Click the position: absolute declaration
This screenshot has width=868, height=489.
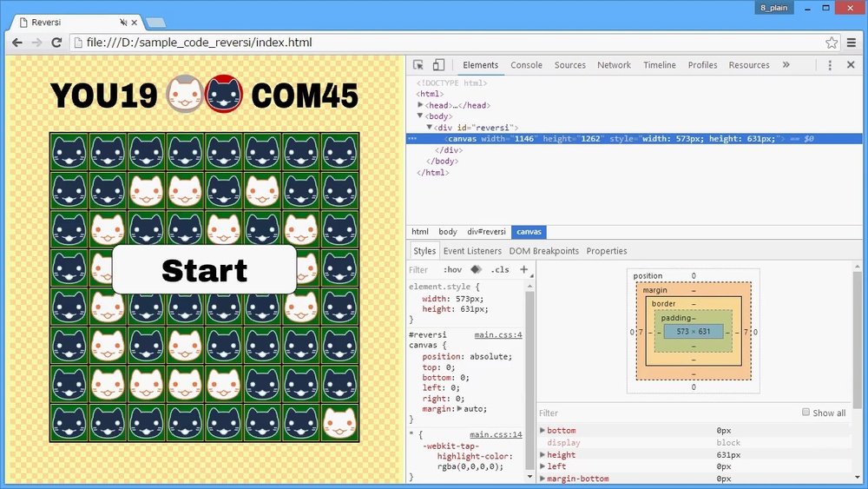pyautogui.click(x=467, y=356)
